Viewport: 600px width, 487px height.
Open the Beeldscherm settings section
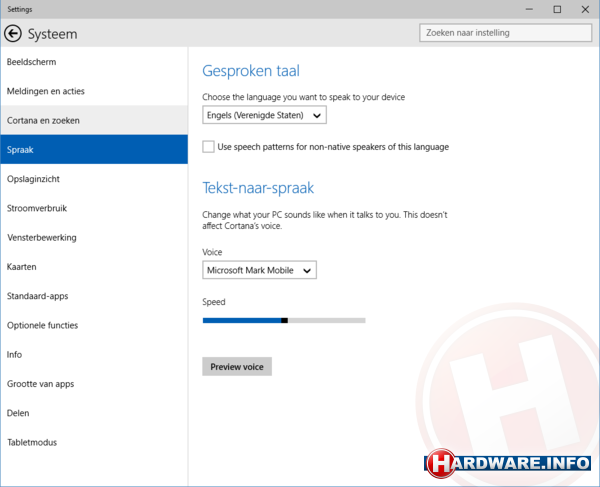(30, 62)
